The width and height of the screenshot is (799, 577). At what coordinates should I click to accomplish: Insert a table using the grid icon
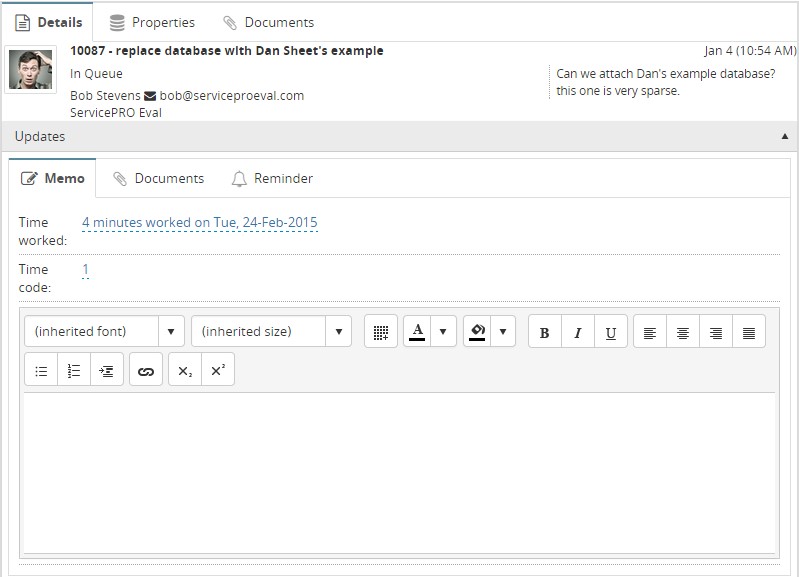(x=380, y=332)
